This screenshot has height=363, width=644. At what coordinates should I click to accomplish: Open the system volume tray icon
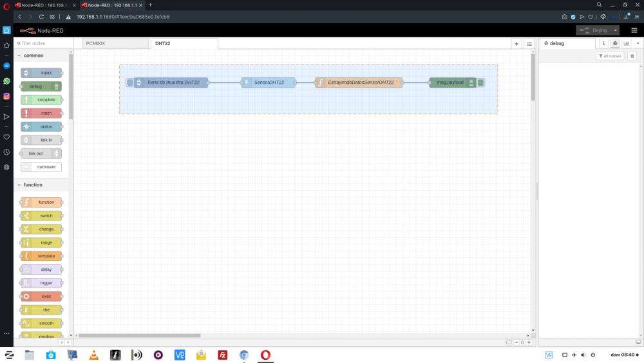pyautogui.click(x=583, y=355)
